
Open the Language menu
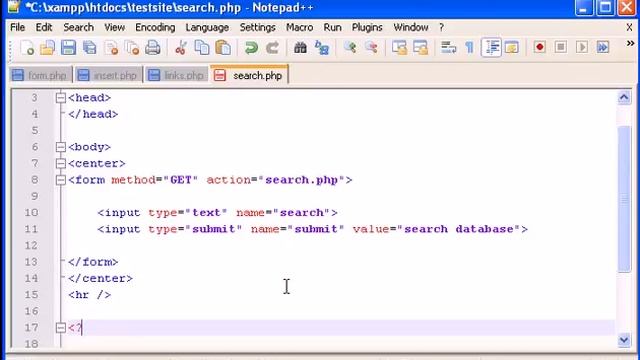tap(207, 27)
